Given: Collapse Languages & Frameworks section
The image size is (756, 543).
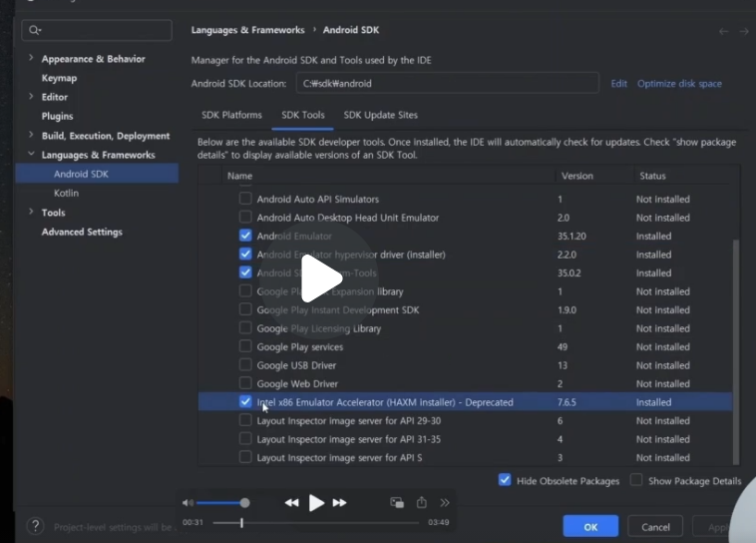Looking at the screenshot, I should pyautogui.click(x=31, y=154).
